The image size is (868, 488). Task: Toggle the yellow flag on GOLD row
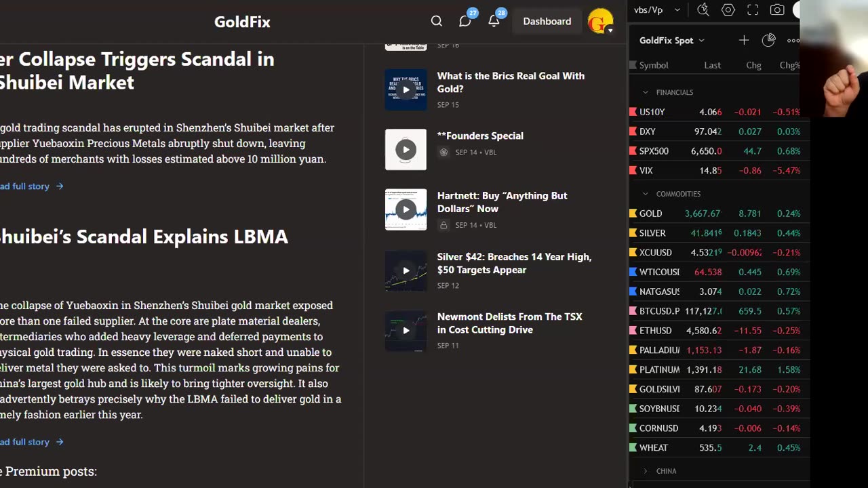click(x=633, y=213)
